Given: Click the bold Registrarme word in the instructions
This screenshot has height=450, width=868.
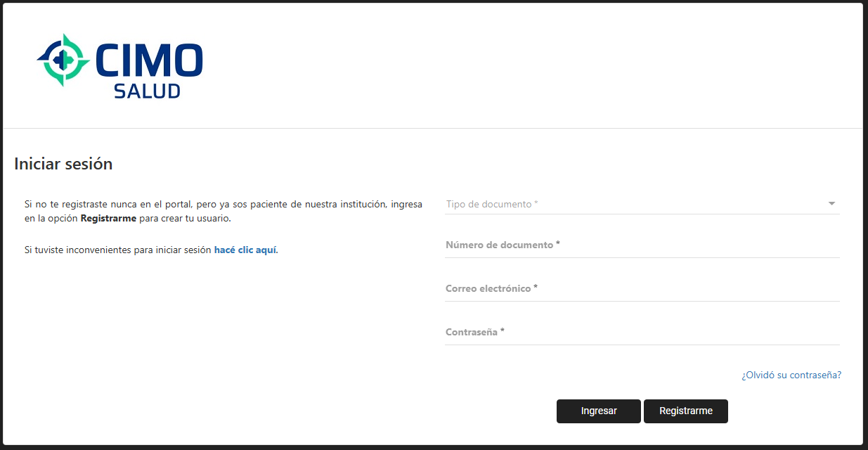Looking at the screenshot, I should click(108, 219).
